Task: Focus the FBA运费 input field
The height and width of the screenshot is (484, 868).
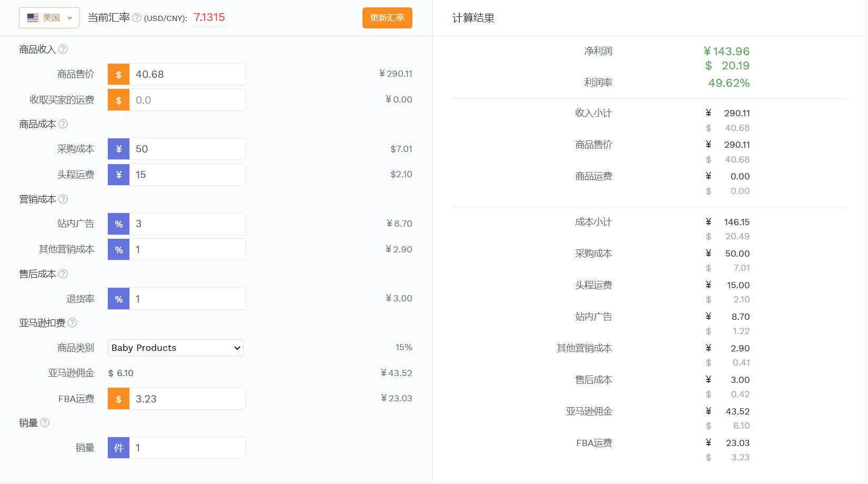Action: click(187, 399)
